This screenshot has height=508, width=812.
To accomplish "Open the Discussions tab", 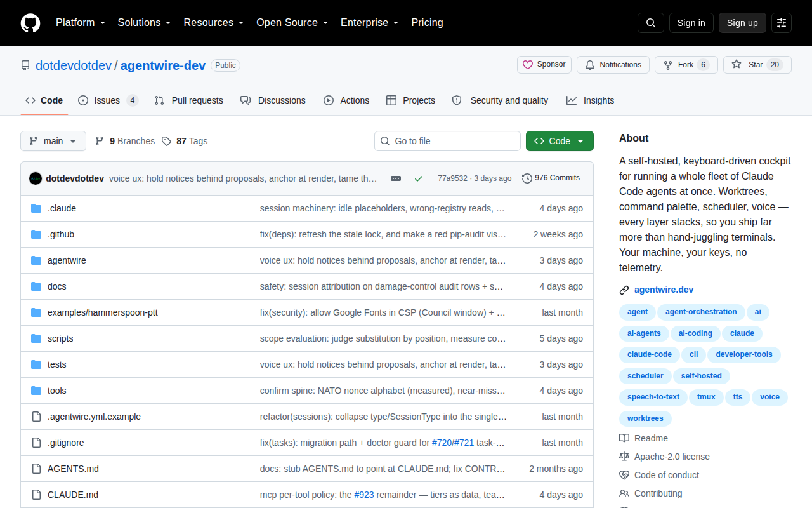I will tap(273, 100).
